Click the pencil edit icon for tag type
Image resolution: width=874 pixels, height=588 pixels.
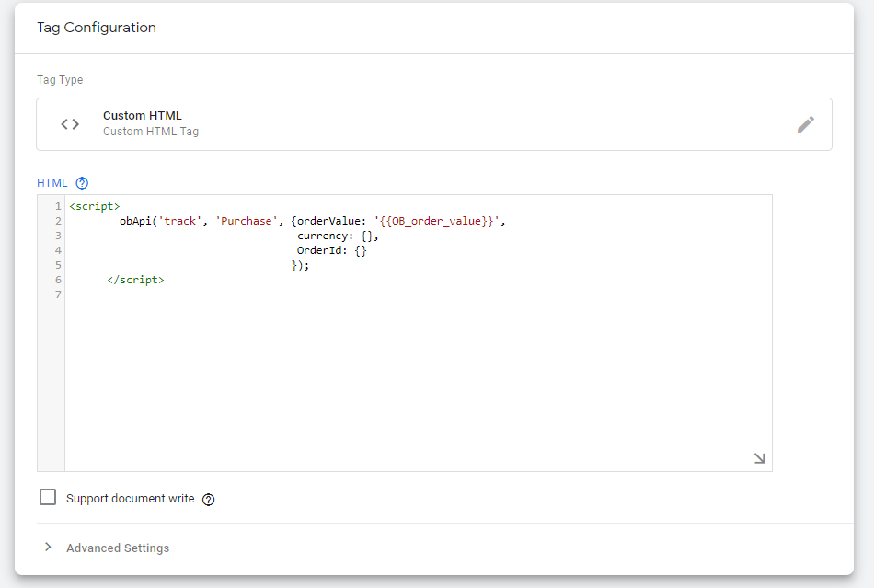click(x=805, y=124)
